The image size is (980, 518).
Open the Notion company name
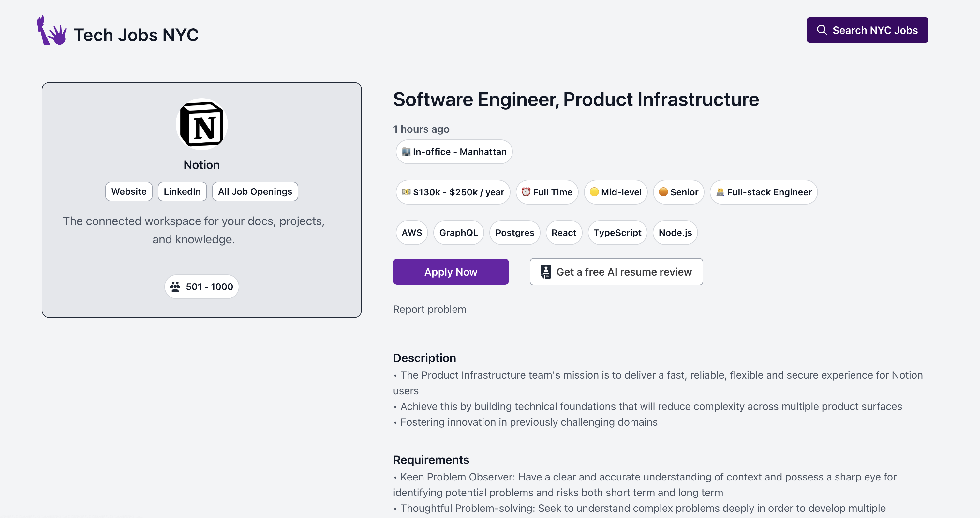tap(201, 165)
